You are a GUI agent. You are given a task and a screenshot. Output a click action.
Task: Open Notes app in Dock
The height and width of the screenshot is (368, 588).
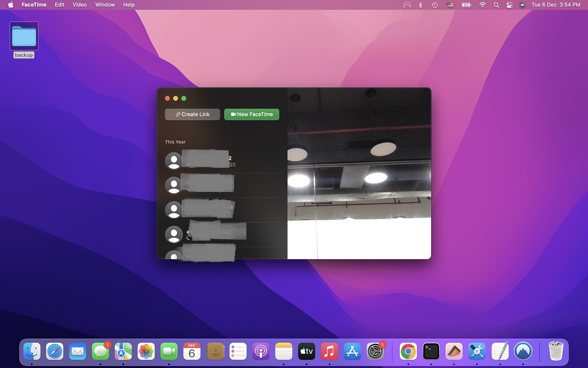click(x=283, y=352)
